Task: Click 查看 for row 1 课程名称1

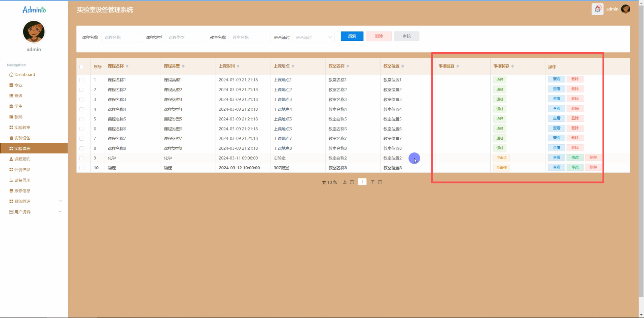Action: [x=557, y=79]
